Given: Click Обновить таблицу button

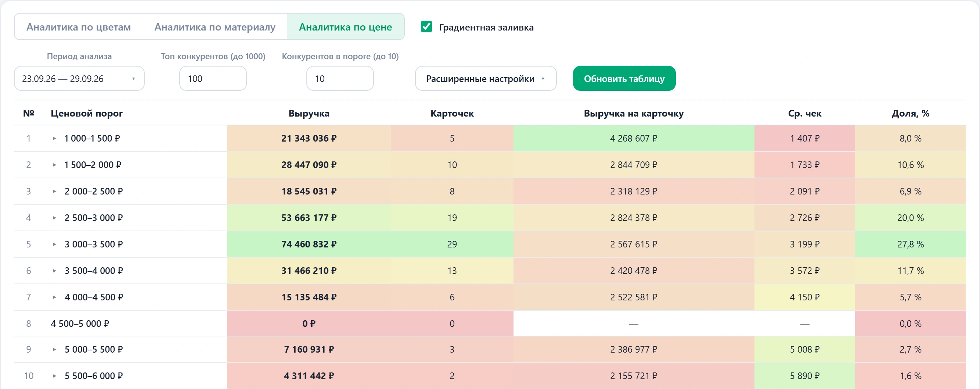Looking at the screenshot, I should [x=624, y=79].
